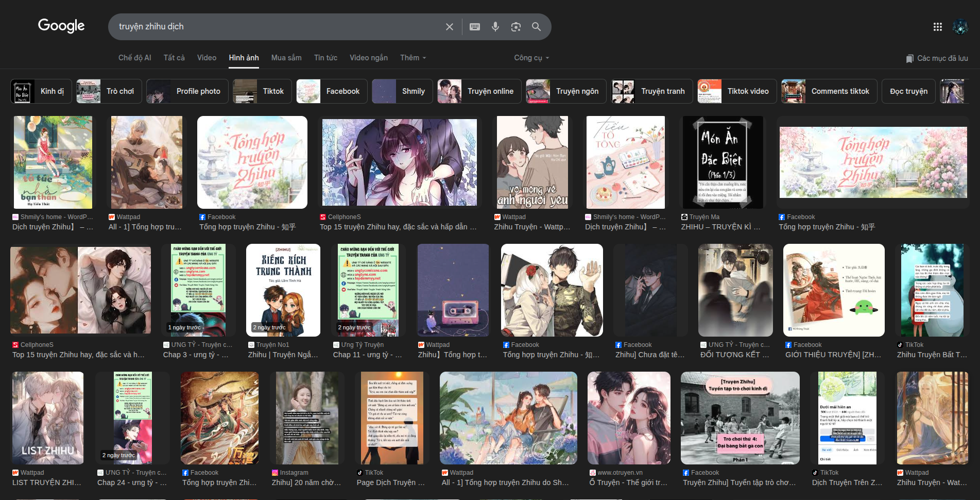Expand the Công cụ tools dropdown

(531, 58)
